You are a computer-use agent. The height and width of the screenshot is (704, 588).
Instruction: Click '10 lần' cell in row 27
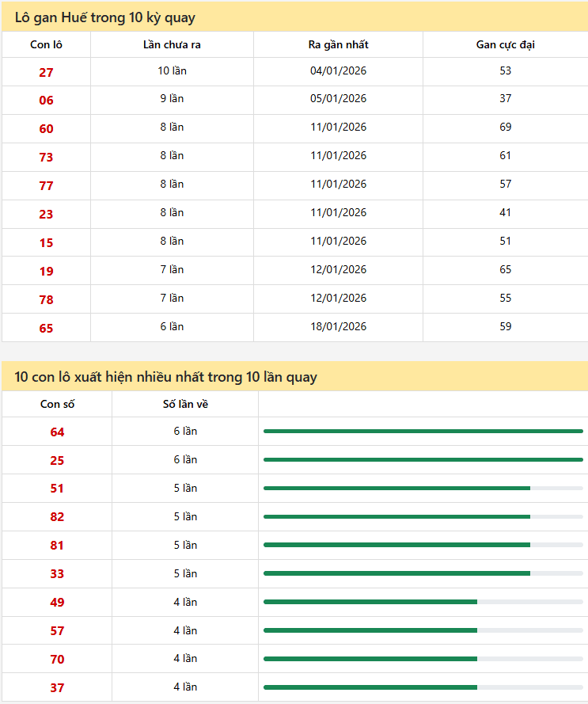pyautogui.click(x=172, y=71)
